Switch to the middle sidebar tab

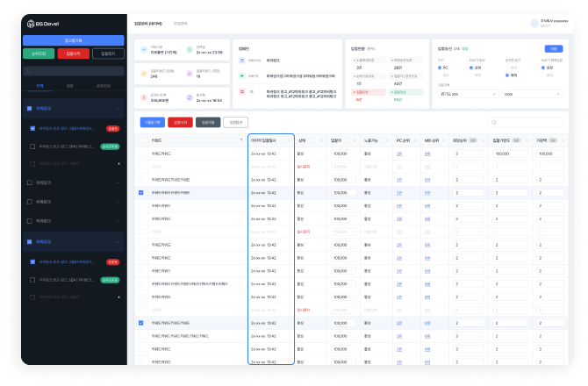tap(69, 86)
